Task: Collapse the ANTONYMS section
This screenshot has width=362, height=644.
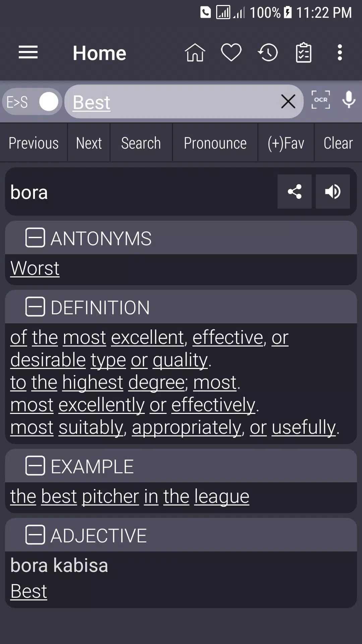Action: tap(35, 238)
